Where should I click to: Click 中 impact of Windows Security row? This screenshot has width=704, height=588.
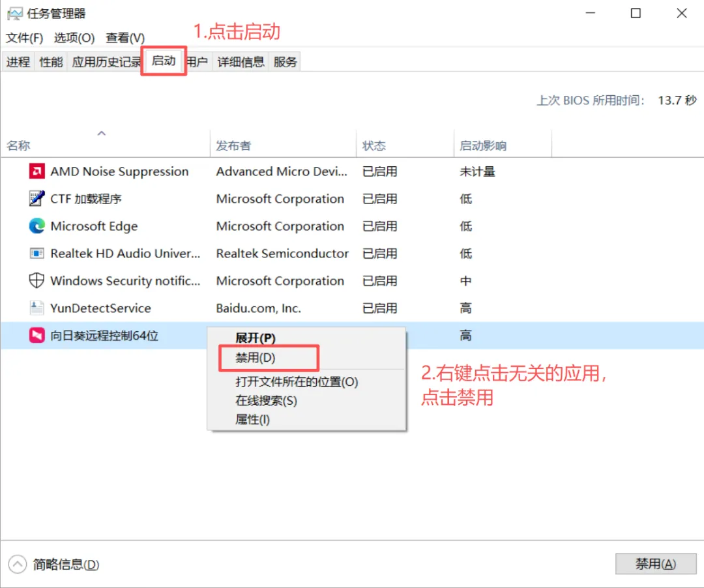(x=465, y=281)
